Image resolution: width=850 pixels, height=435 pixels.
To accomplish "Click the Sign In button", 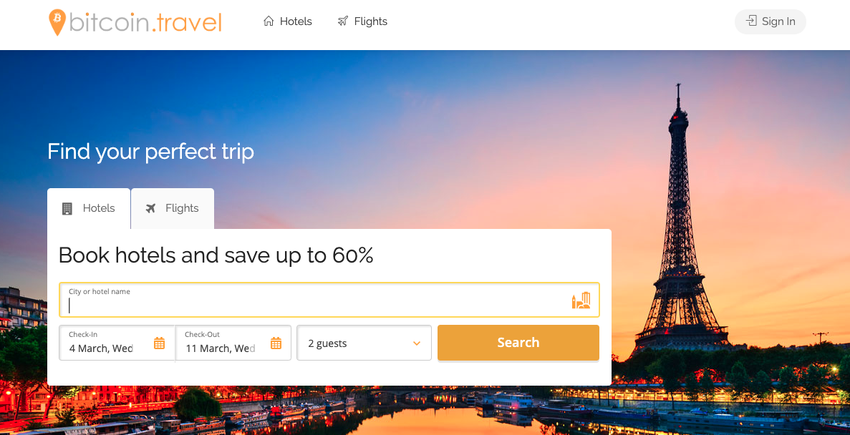I will point(770,21).
